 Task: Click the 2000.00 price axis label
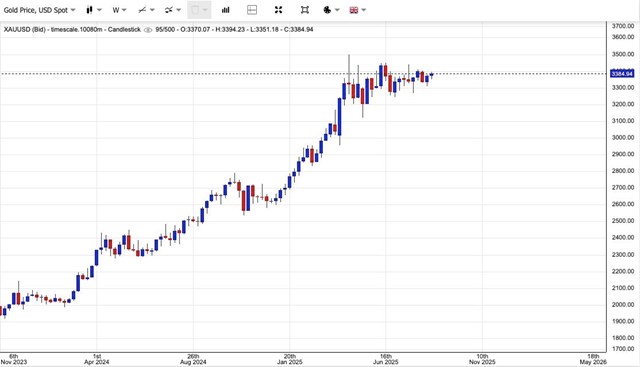click(623, 305)
